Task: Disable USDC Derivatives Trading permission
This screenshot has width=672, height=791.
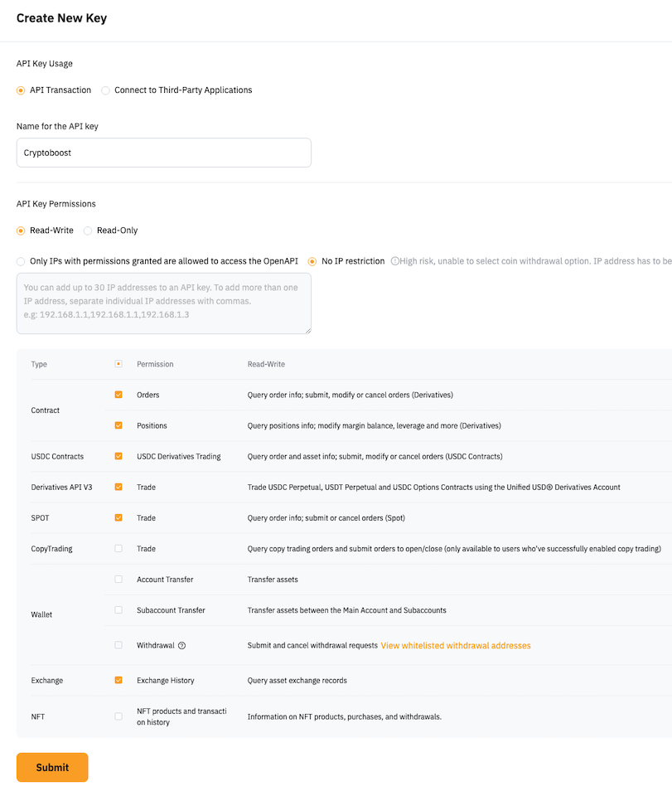Action: pos(118,456)
